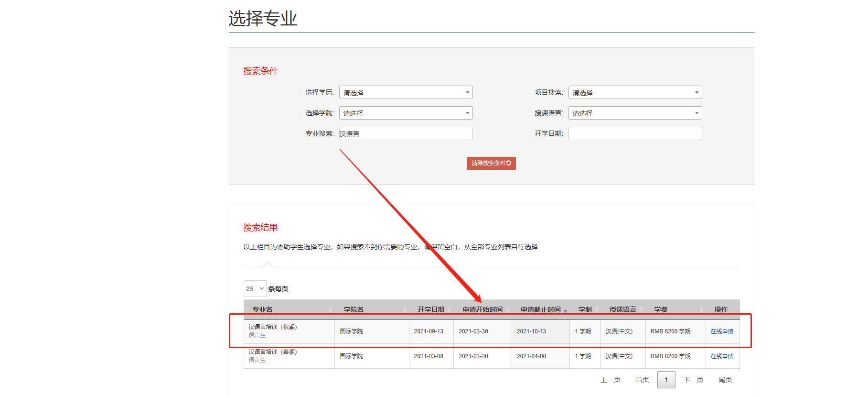Jump to 尾页 last page
The width and height of the screenshot is (868, 396).
tap(725, 380)
